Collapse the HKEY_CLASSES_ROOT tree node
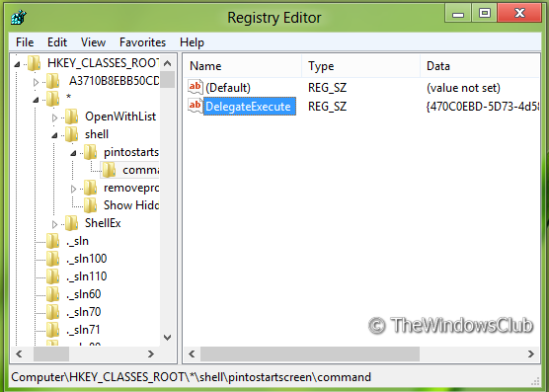The height and width of the screenshot is (392, 549). click(x=17, y=64)
